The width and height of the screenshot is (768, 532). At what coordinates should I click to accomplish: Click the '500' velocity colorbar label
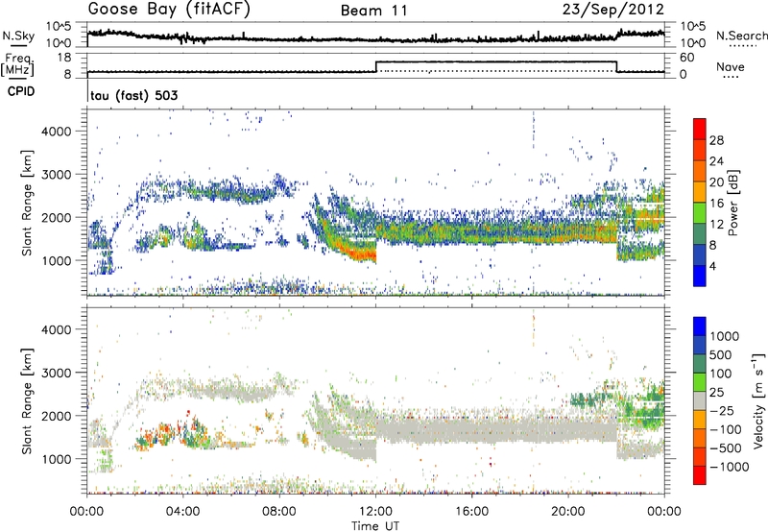(x=721, y=354)
